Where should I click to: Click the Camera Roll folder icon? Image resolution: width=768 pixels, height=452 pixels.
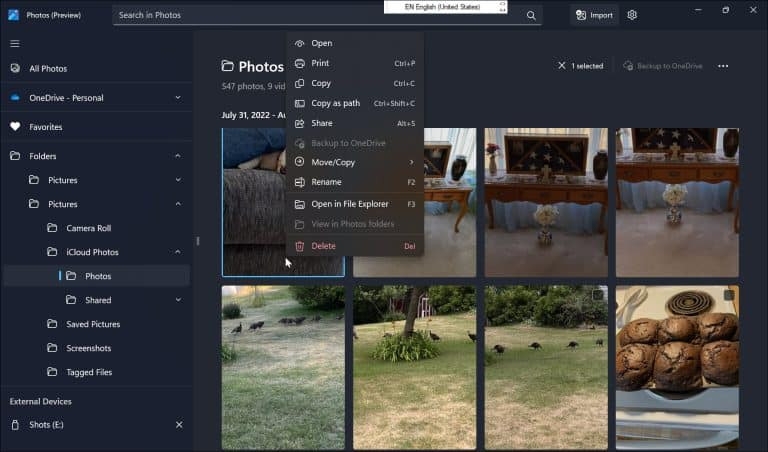click(52, 228)
